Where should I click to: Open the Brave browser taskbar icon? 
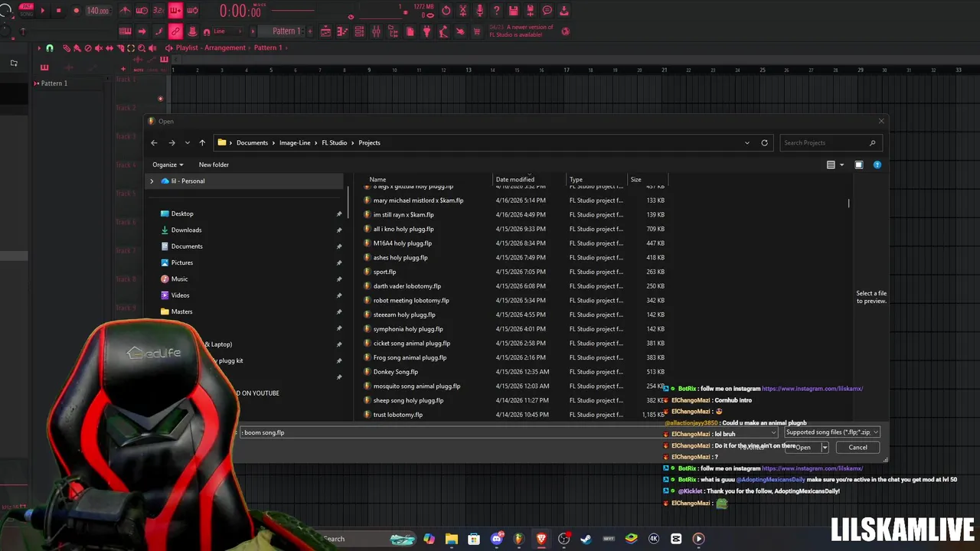click(x=541, y=539)
